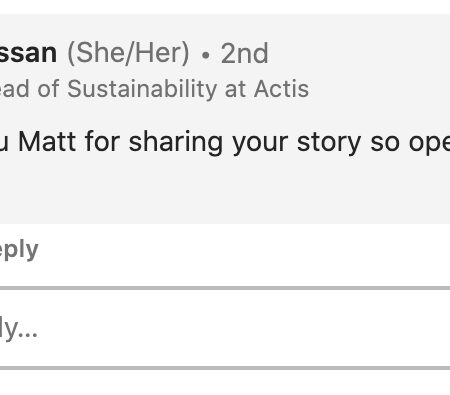Click the placeholder text in reply box

tap(19, 329)
